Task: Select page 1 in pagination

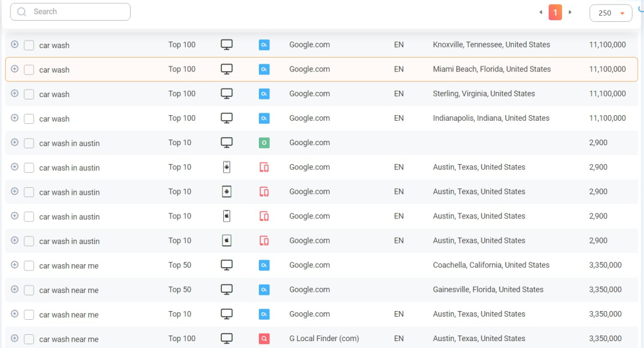Action: coord(555,13)
